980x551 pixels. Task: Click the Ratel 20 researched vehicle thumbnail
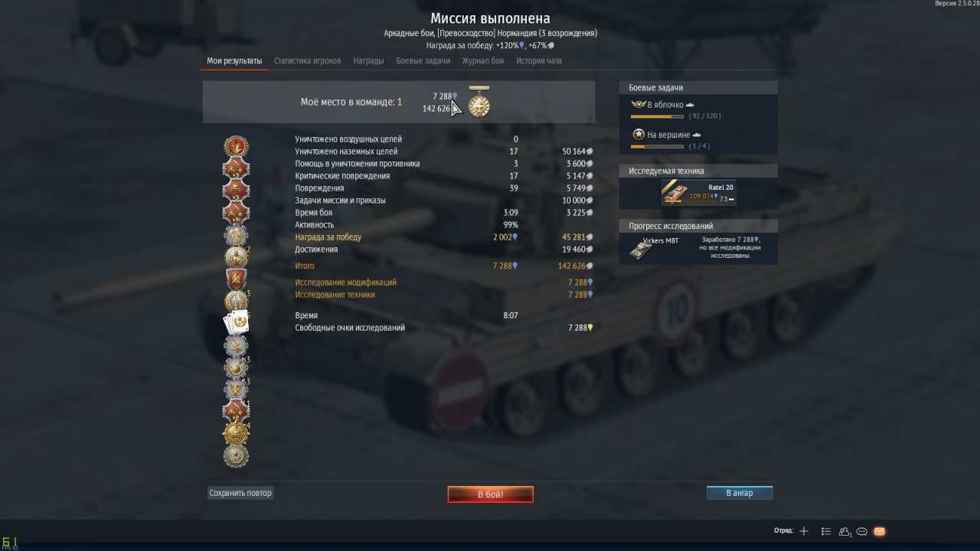675,193
